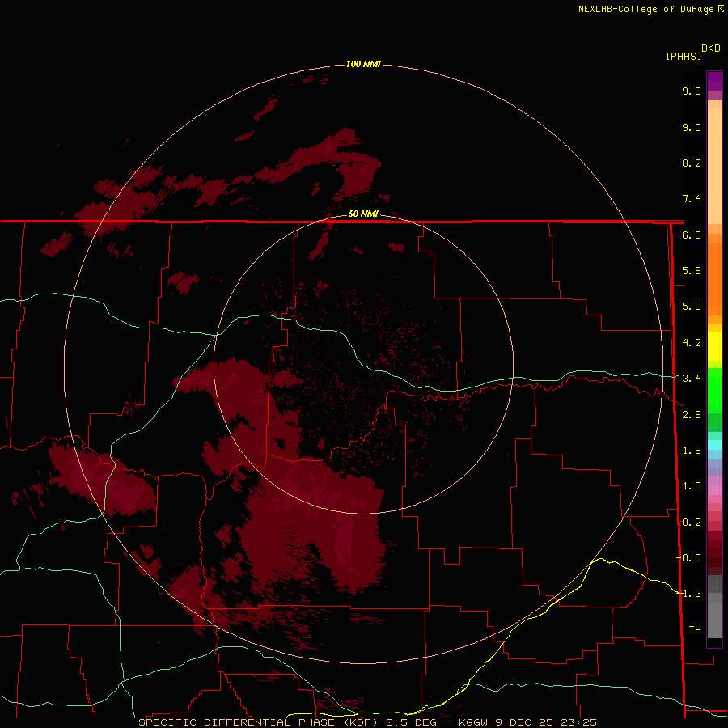Image resolution: width=728 pixels, height=728 pixels.
Task: Click the 2.6 scale value
Action: coord(692,414)
